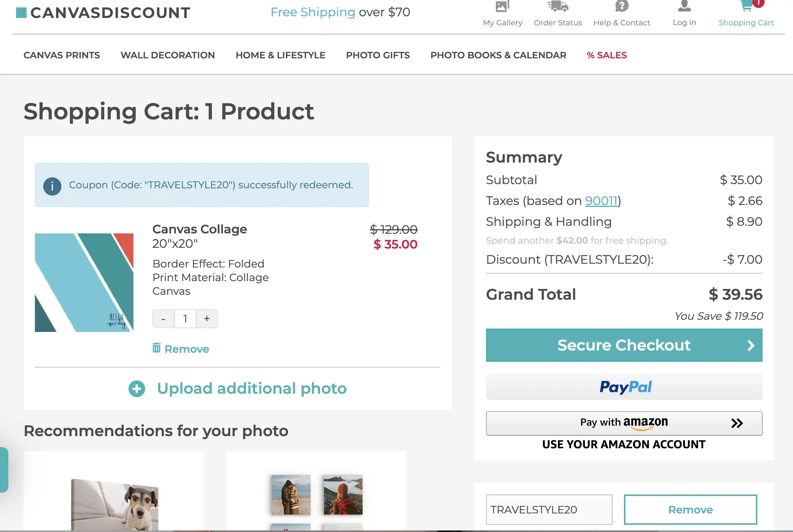This screenshot has width=793, height=532.
Task: Increase quantity with plus button
Action: click(207, 319)
